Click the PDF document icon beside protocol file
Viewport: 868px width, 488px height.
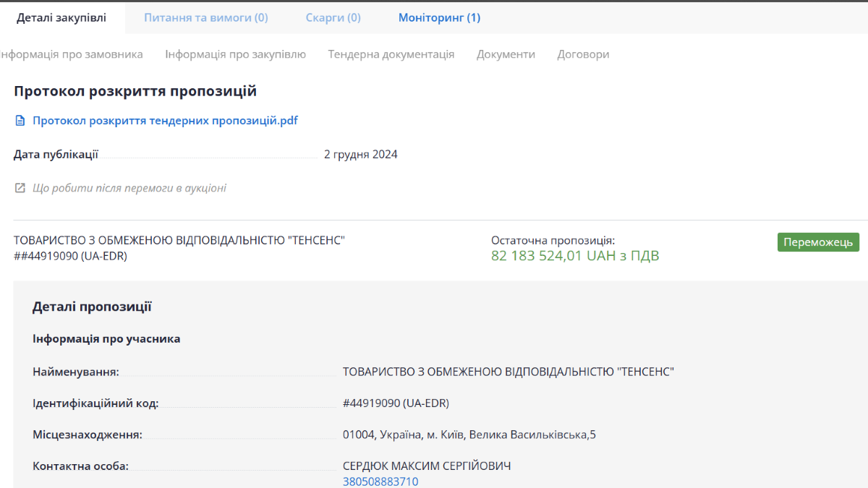pyautogui.click(x=20, y=121)
